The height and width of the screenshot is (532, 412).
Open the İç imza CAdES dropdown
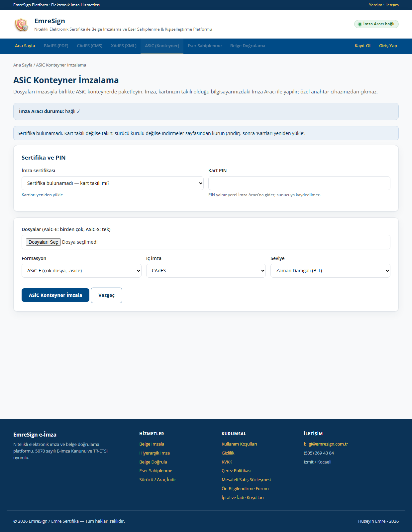tap(206, 271)
